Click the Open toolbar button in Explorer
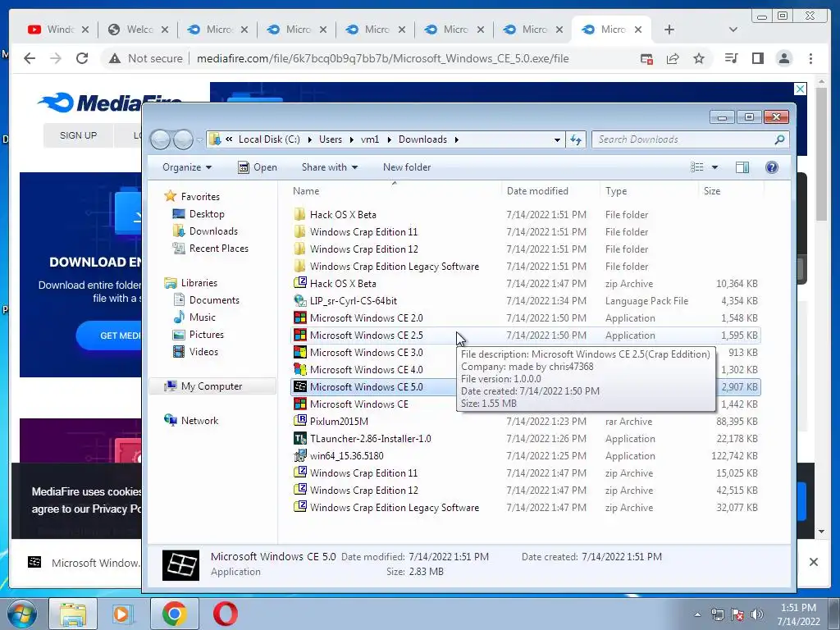Image resolution: width=840 pixels, height=630 pixels. point(257,167)
